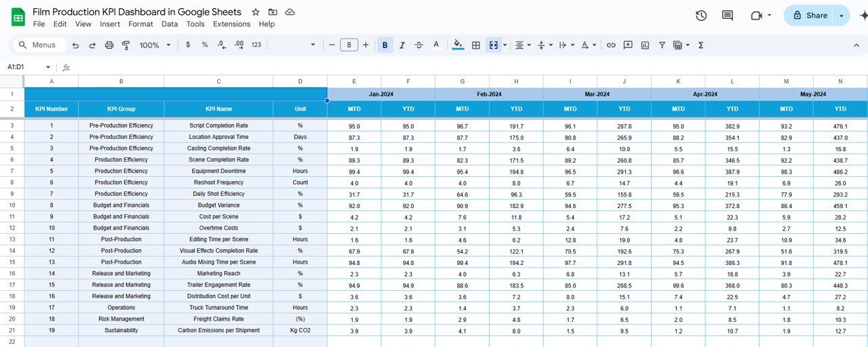Open the borders tool
This screenshot has width=868, height=347.
pyautogui.click(x=476, y=45)
